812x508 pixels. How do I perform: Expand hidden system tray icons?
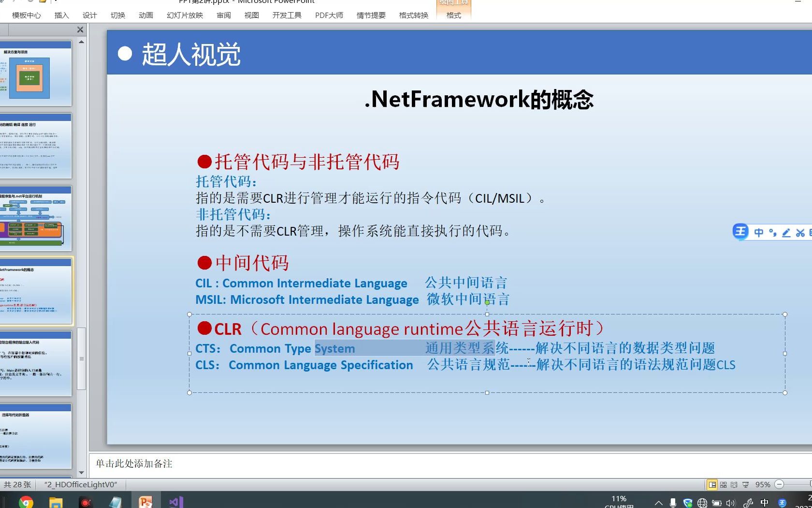(x=658, y=503)
